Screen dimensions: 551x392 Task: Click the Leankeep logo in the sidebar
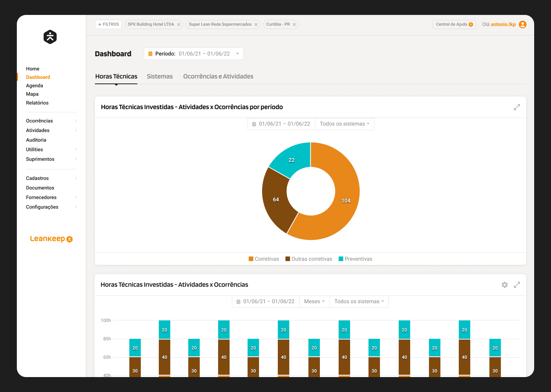(51, 238)
